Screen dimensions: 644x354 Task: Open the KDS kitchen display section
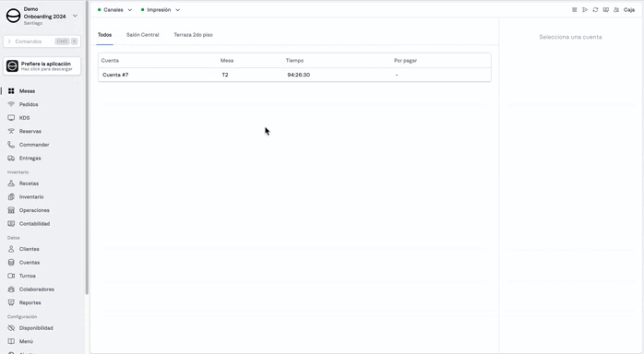[24, 118]
